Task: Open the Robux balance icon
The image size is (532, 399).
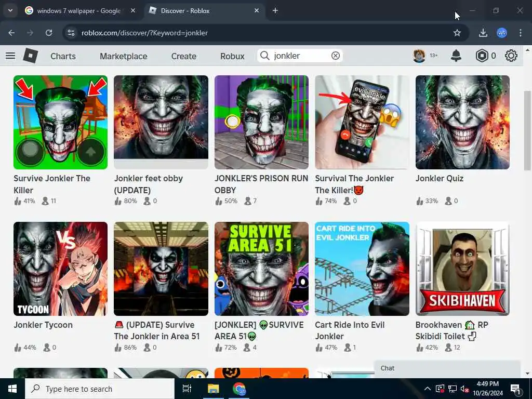Action: [482, 56]
